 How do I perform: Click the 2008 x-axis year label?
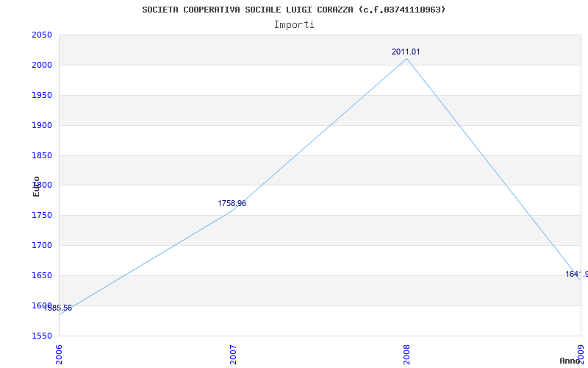pyautogui.click(x=407, y=355)
